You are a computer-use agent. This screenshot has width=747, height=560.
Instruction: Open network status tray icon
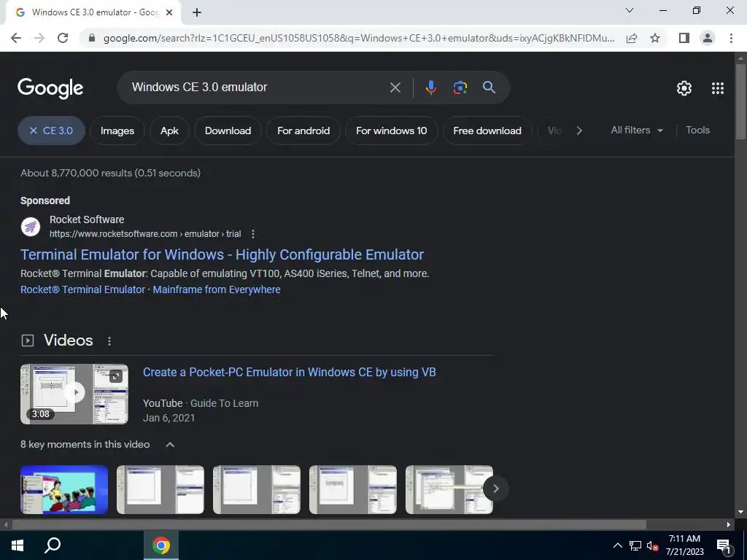click(635, 545)
